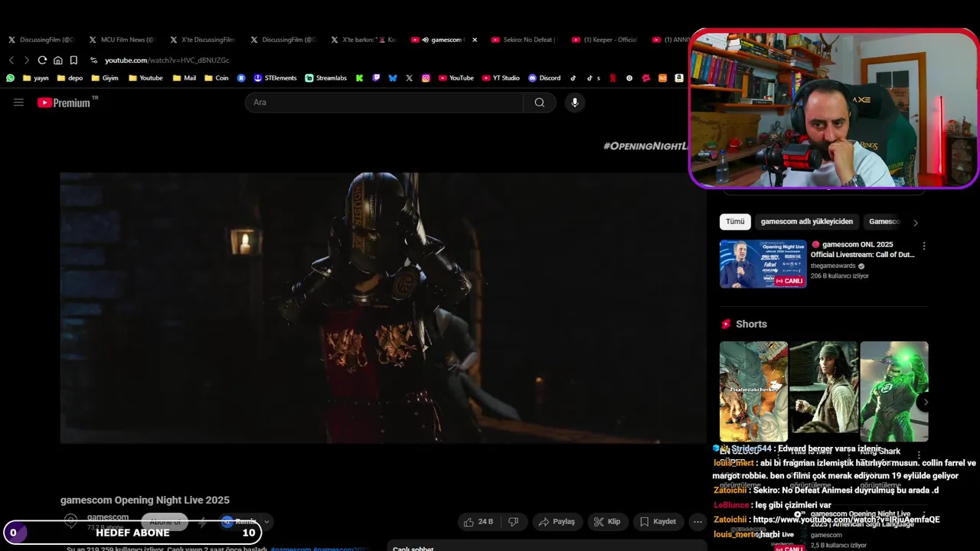Show next Shorts with arrow button
This screenshot has width=980, height=551.
point(926,403)
